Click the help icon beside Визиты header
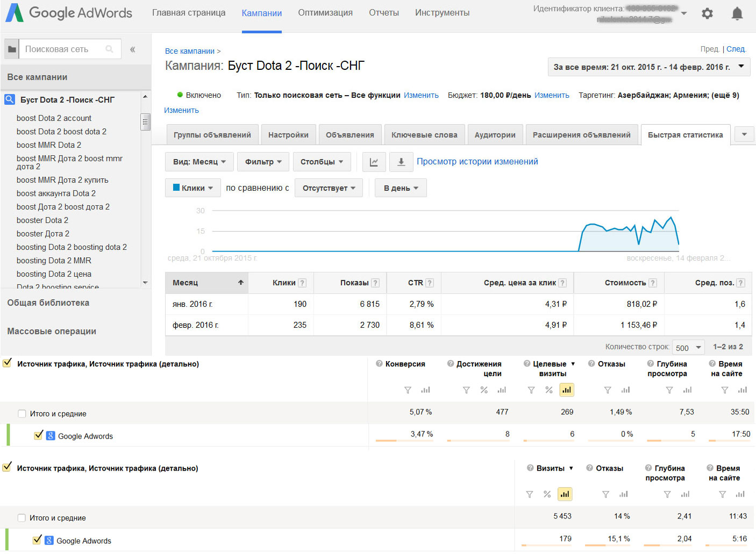Image resolution: width=756 pixels, height=554 pixels. (x=530, y=468)
